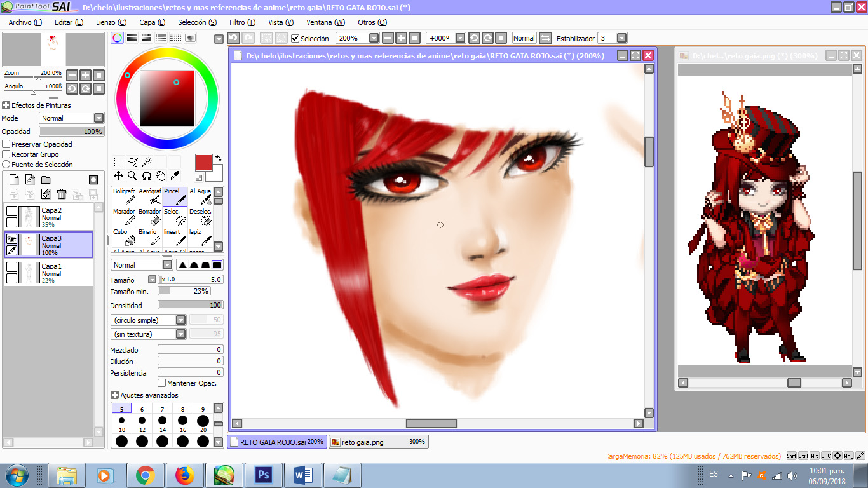Choose the Al Agua watercolor brush
The height and width of the screenshot is (488, 868).
(x=200, y=196)
